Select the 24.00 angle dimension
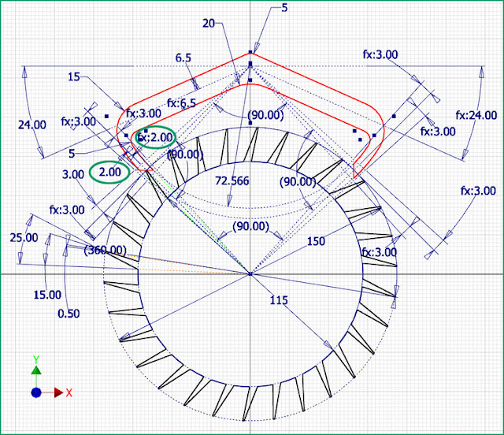The image size is (504, 435). click(31, 125)
